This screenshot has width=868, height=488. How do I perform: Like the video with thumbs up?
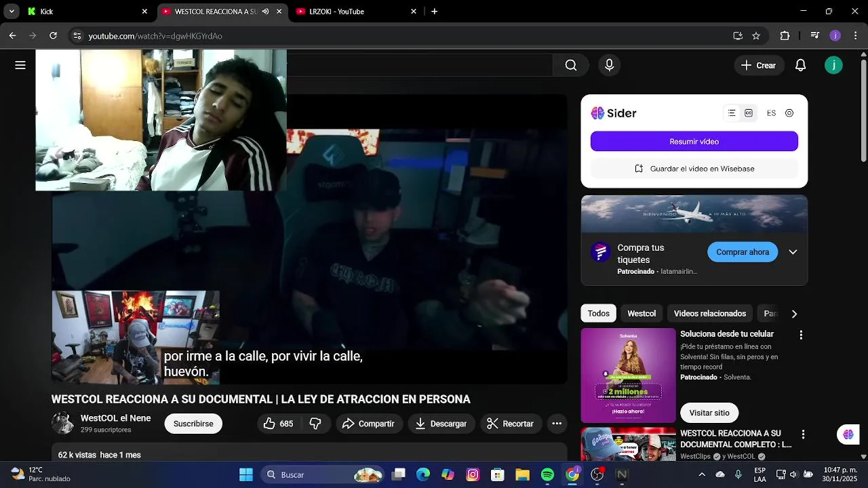[279, 424]
